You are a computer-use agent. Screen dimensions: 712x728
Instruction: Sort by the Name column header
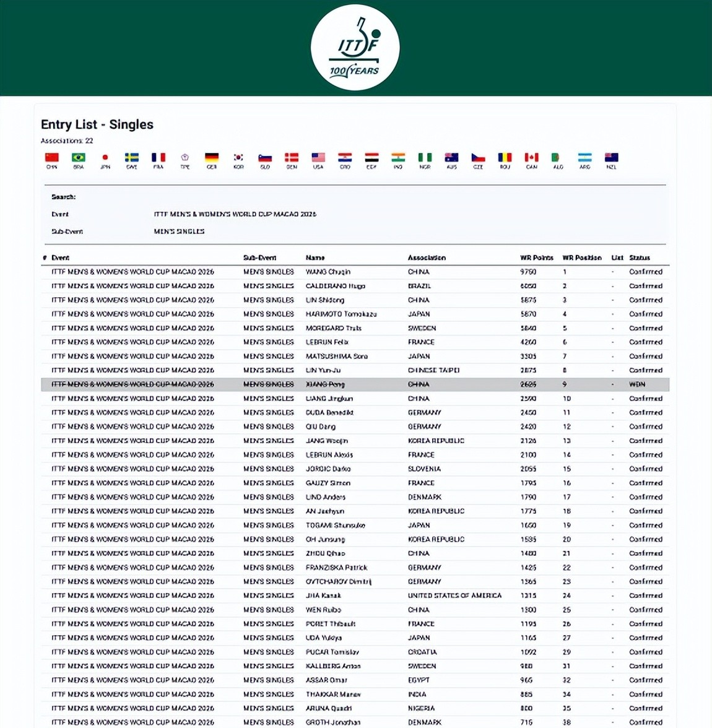tap(315, 258)
